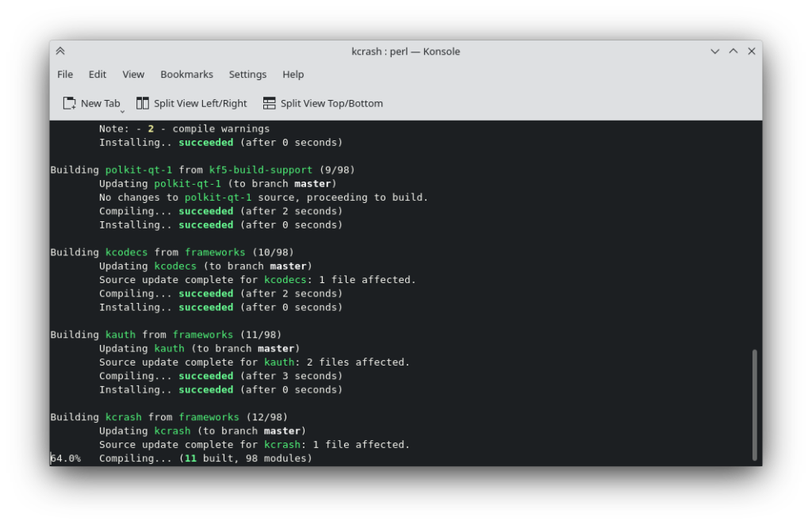The width and height of the screenshot is (812, 525).
Task: Open the File menu
Action: 64,74
